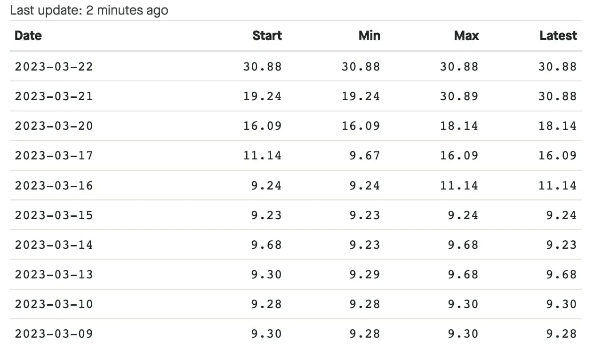Click the Max value 30.89
The width and height of the screenshot is (594, 364).
[x=459, y=96]
